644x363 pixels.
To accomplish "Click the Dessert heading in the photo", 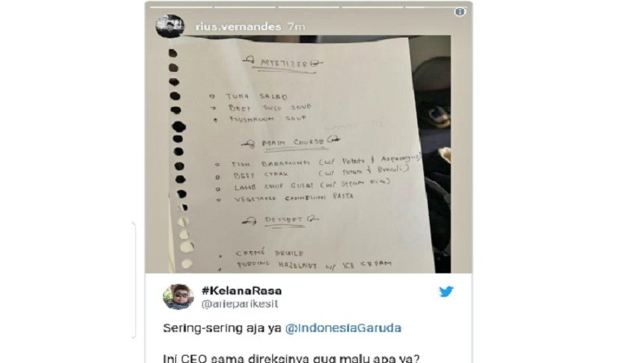I will click(x=283, y=220).
